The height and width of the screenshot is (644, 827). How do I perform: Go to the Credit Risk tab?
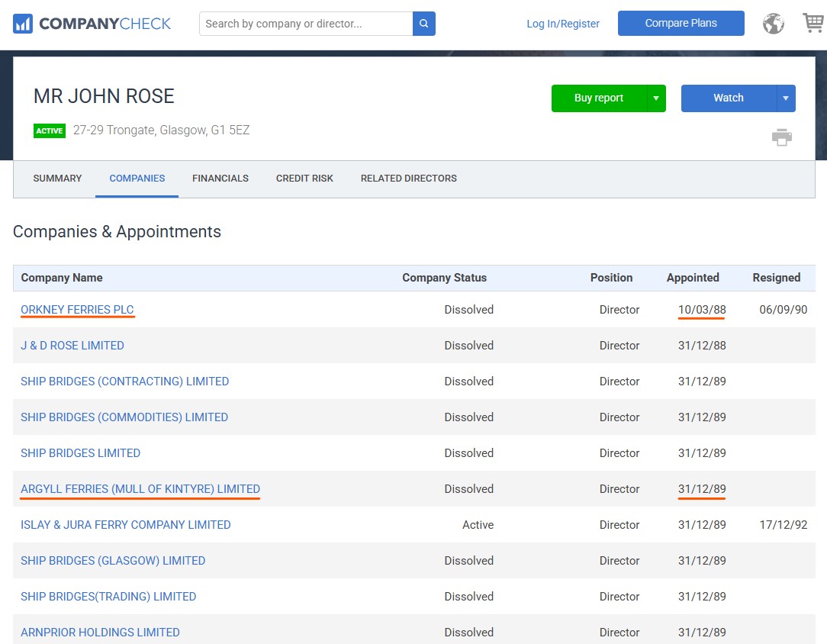304,179
